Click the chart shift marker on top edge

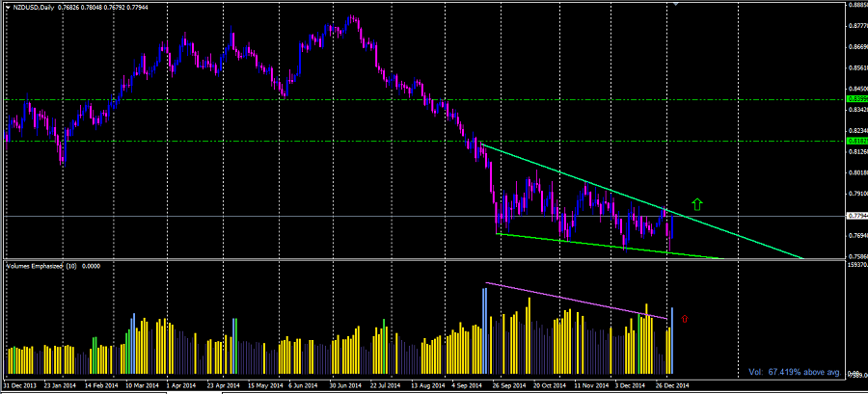676,6
